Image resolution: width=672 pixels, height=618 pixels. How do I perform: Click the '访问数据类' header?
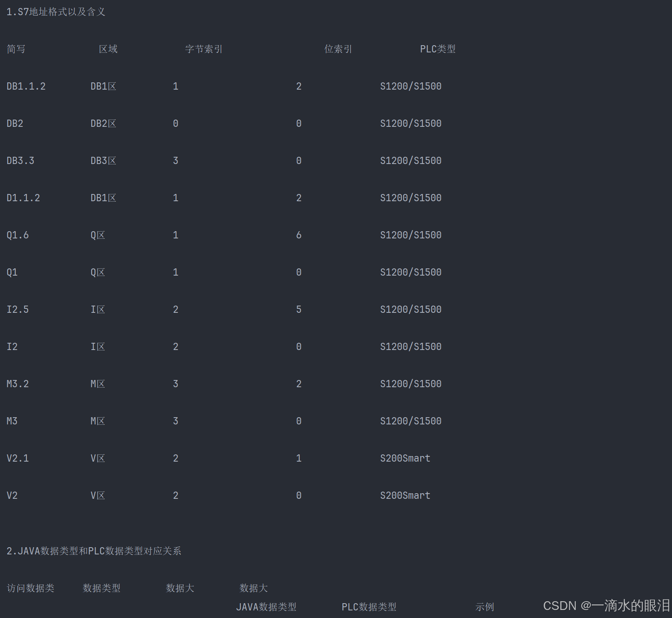[x=30, y=588]
